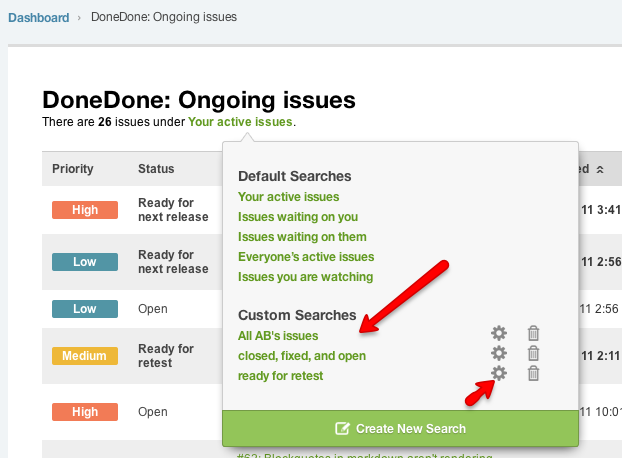The image size is (622, 458).
Task: Delete the ready for retest search
Action: pyautogui.click(x=534, y=373)
